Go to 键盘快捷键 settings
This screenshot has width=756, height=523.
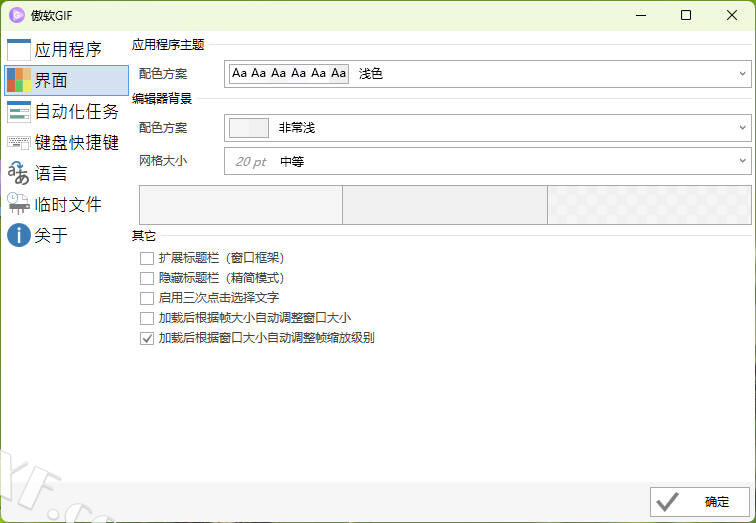[67, 143]
